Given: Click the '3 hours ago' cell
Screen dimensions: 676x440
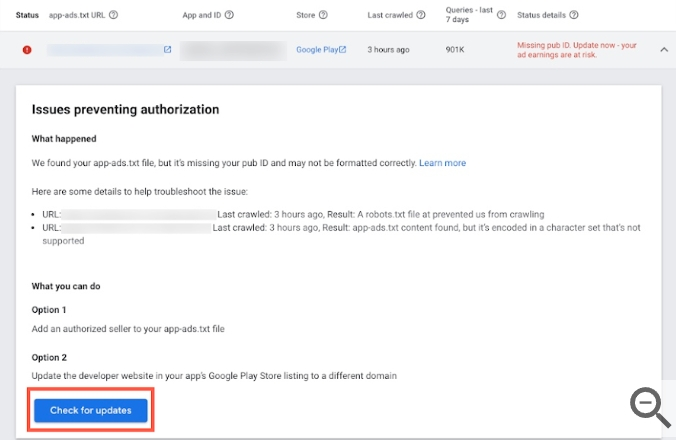Looking at the screenshot, I should click(x=388, y=50).
